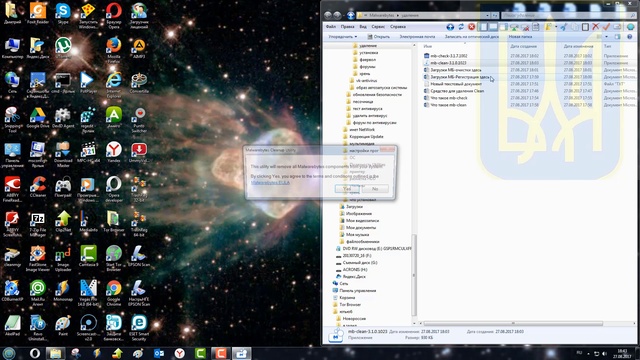Open the Foxit Reader desktop shortcut
The height and width of the screenshot is (360, 640).
[x=38, y=13]
